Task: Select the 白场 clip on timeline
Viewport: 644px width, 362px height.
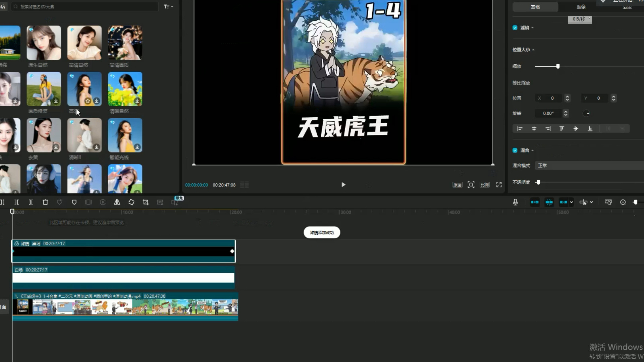Action: [x=123, y=278]
